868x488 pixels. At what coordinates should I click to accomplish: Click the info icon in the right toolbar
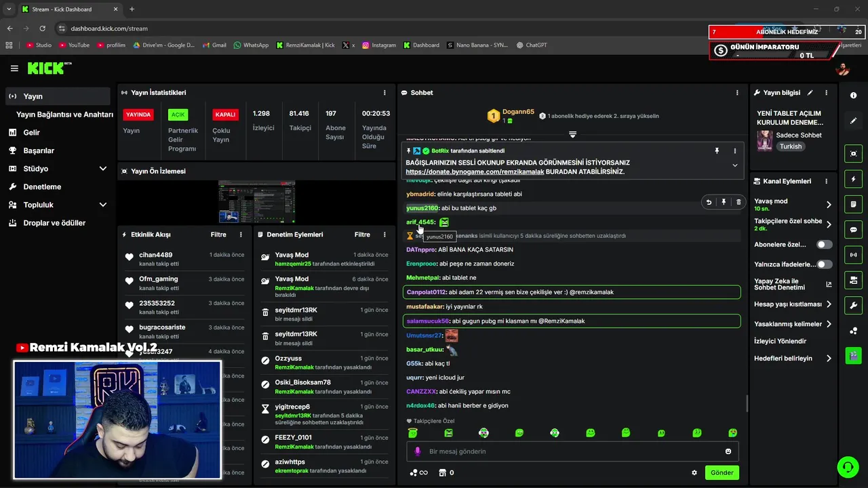click(853, 96)
